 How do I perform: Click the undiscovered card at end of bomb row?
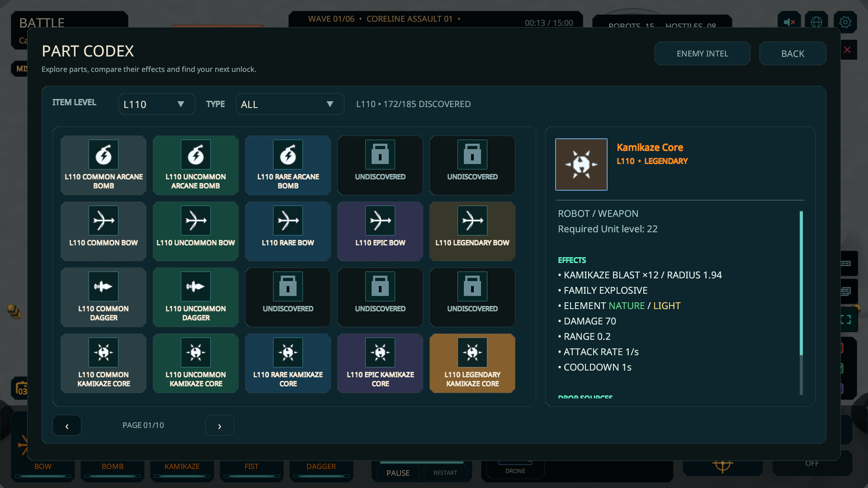tap(472, 165)
